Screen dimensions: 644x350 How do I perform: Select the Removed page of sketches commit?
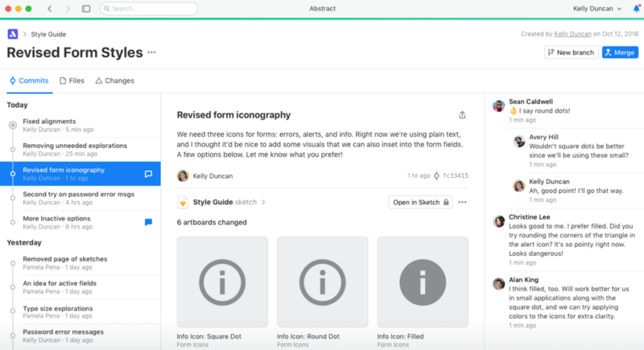pyautogui.click(x=80, y=262)
